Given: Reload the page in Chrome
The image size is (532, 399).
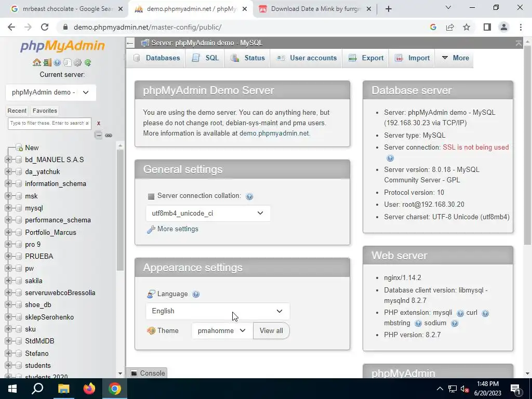Looking at the screenshot, I should coord(45,27).
